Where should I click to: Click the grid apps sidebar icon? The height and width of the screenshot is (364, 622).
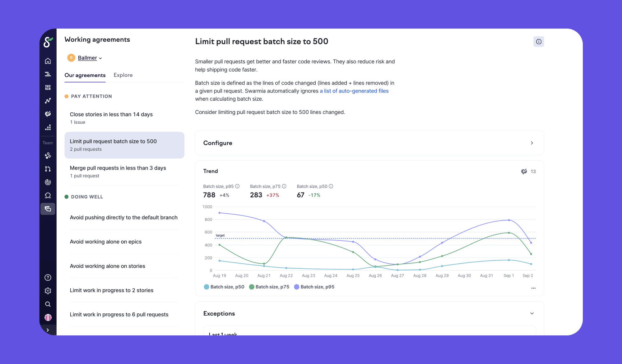tap(48, 88)
